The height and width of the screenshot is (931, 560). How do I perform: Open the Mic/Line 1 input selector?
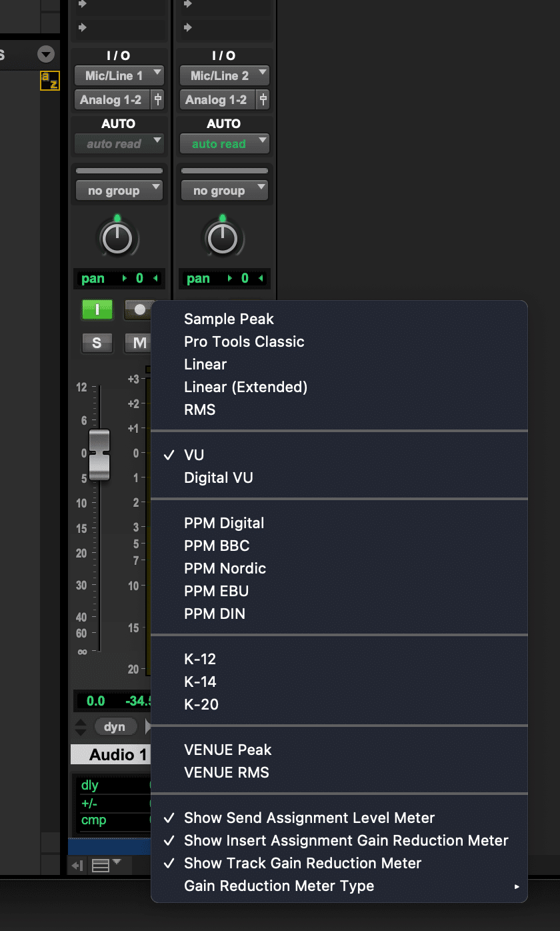pyautogui.click(x=119, y=75)
